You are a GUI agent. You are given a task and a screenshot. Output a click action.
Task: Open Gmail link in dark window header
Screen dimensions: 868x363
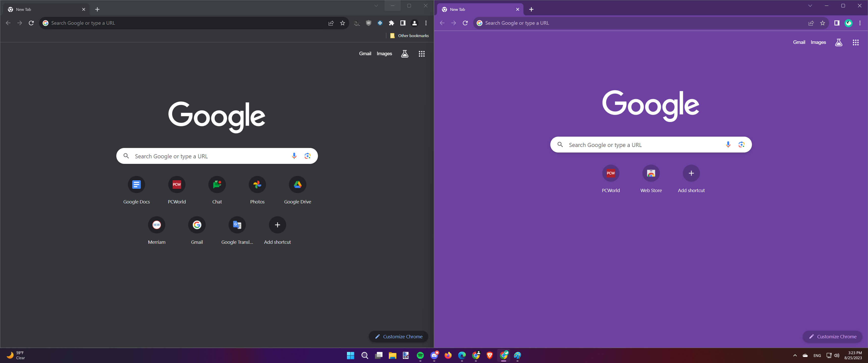point(365,53)
